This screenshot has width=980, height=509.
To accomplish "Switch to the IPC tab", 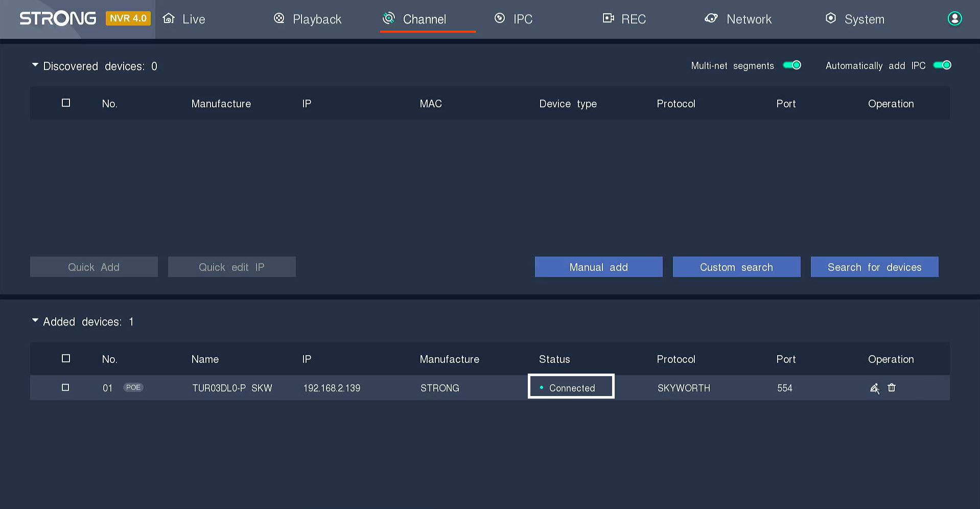I will click(x=514, y=19).
